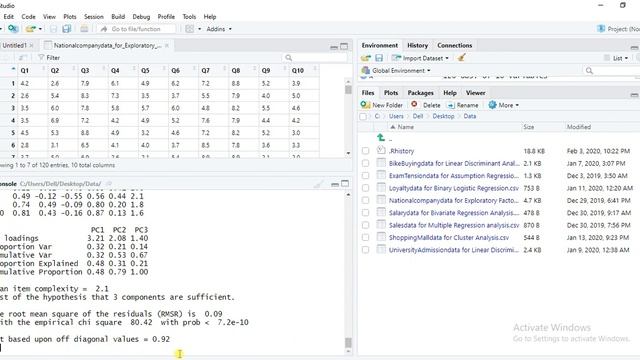Viewport: 640px width, 360px height.
Task: Open the Code menu
Action: click(x=28, y=17)
